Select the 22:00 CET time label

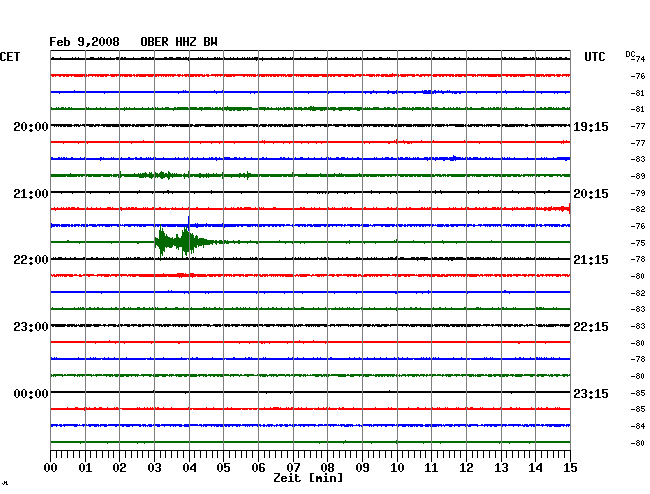(x=31, y=260)
